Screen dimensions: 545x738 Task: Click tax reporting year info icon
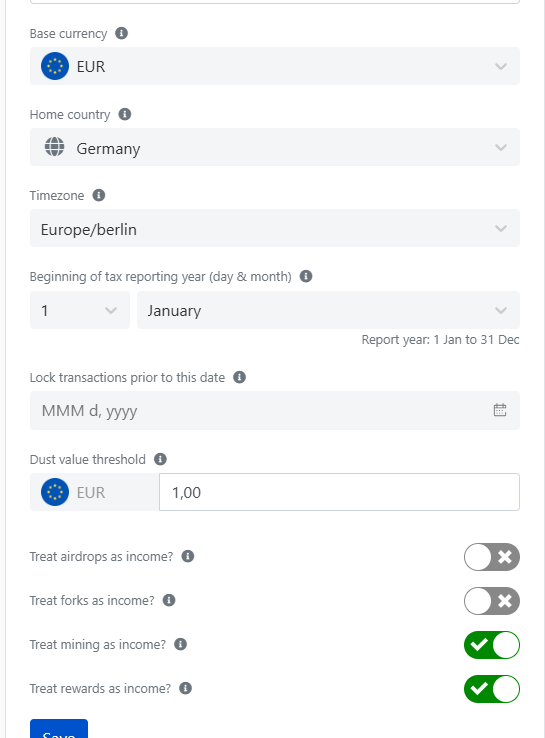pyautogui.click(x=306, y=276)
